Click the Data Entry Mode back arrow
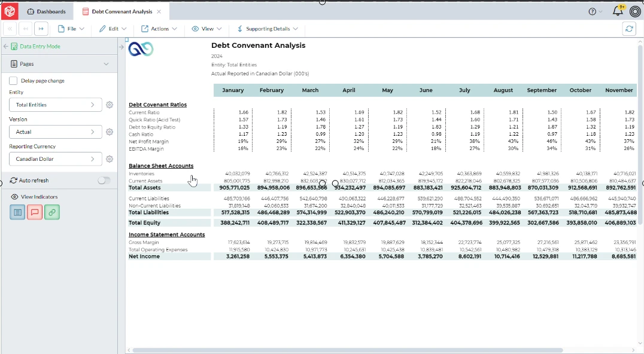This screenshot has height=354, width=644. [x=6, y=47]
